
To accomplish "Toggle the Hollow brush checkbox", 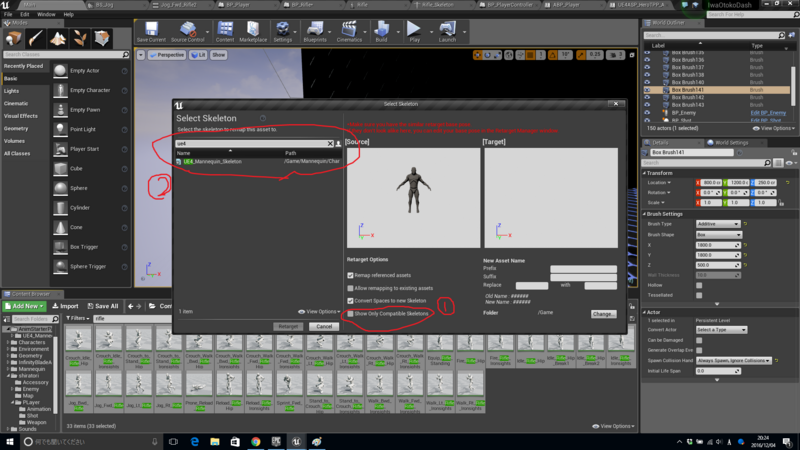I will (x=699, y=285).
